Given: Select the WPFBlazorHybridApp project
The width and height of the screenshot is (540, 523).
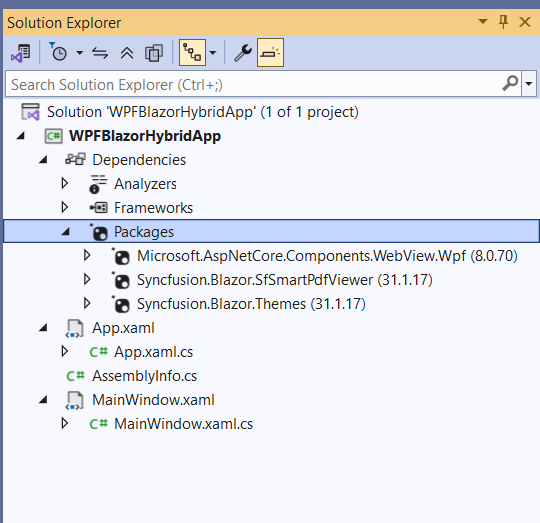Looking at the screenshot, I should (145, 136).
